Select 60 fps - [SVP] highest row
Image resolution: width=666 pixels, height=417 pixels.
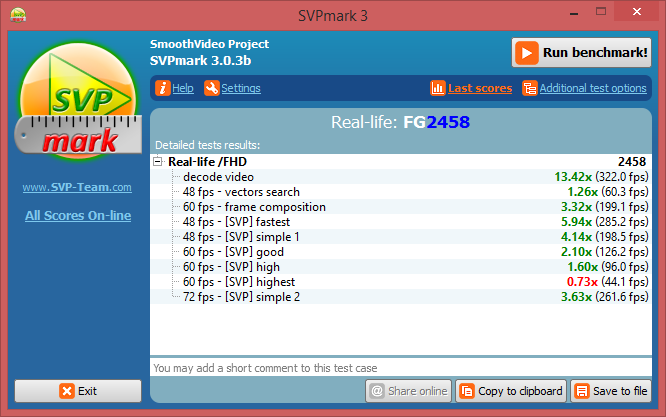(x=401, y=282)
